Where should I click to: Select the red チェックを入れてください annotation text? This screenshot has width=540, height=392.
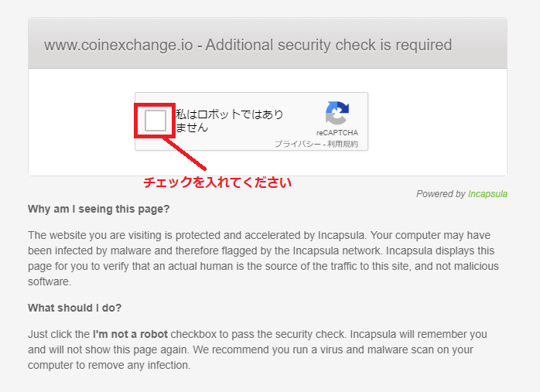(x=217, y=182)
